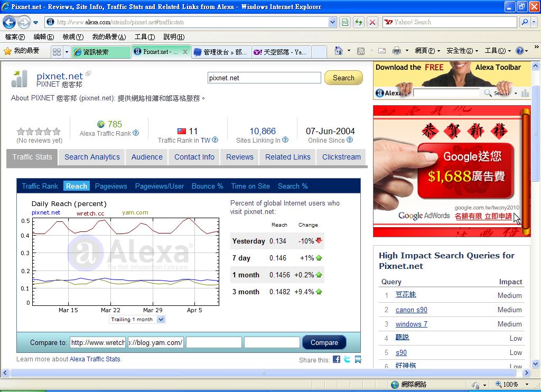Click the Alexa site search input field

click(x=264, y=78)
